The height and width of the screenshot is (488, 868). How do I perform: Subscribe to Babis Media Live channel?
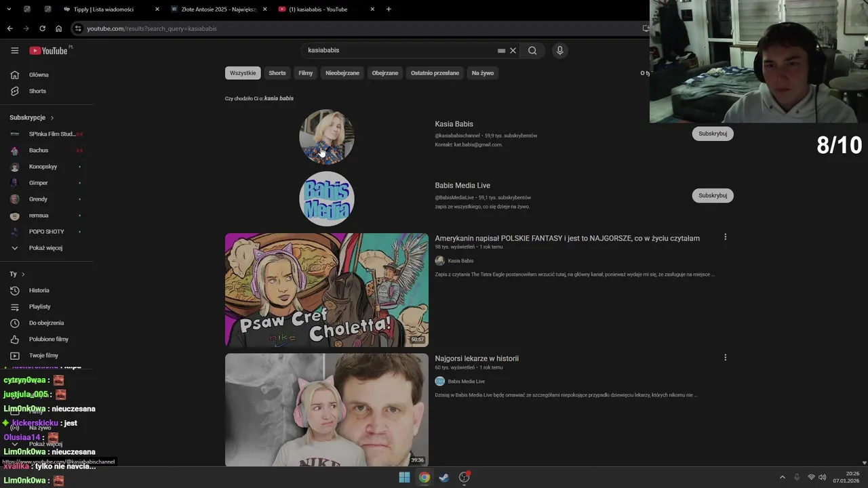[x=713, y=195]
